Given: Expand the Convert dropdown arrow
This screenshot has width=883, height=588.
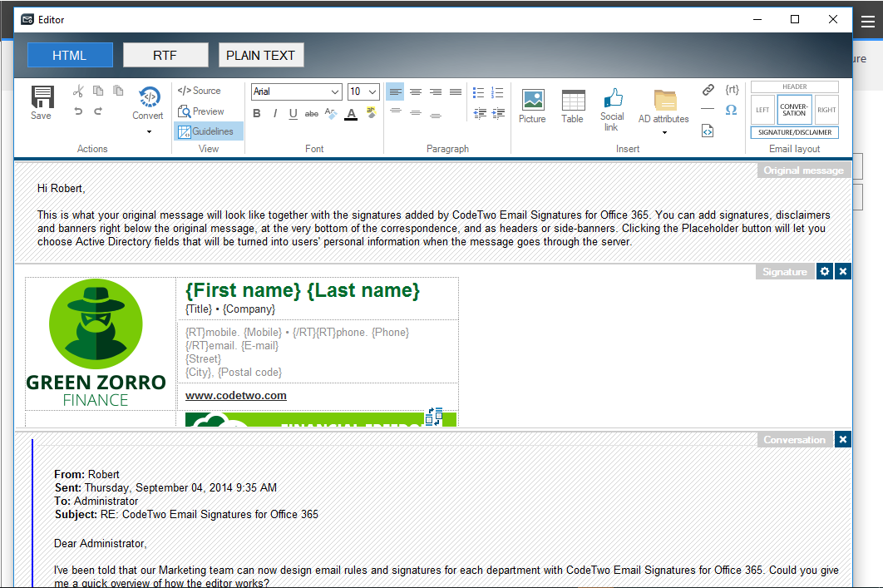Looking at the screenshot, I should pyautogui.click(x=149, y=131).
